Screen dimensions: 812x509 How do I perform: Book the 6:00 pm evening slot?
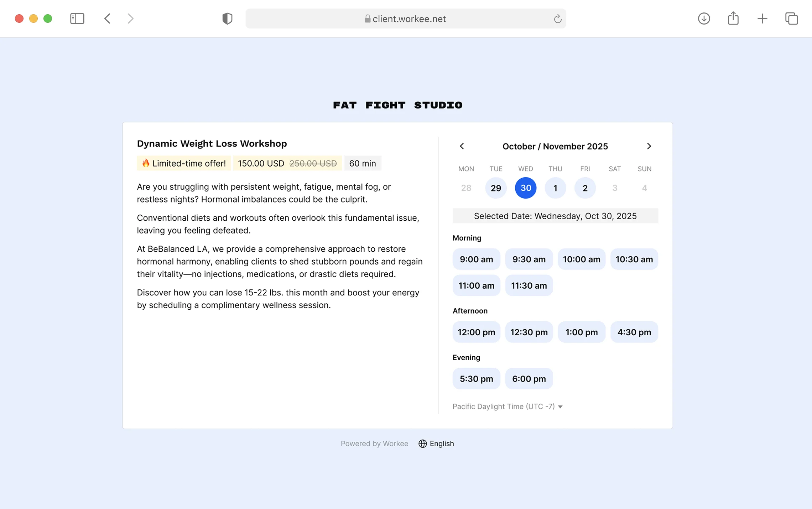529,379
